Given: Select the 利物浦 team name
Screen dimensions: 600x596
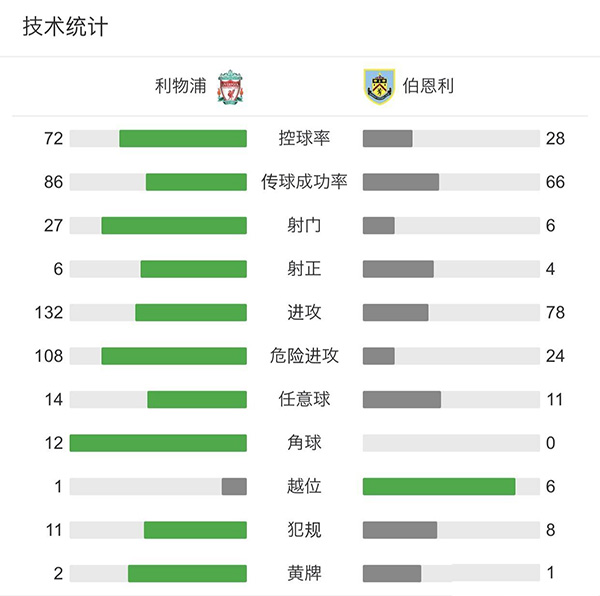Looking at the screenshot, I should point(180,86).
